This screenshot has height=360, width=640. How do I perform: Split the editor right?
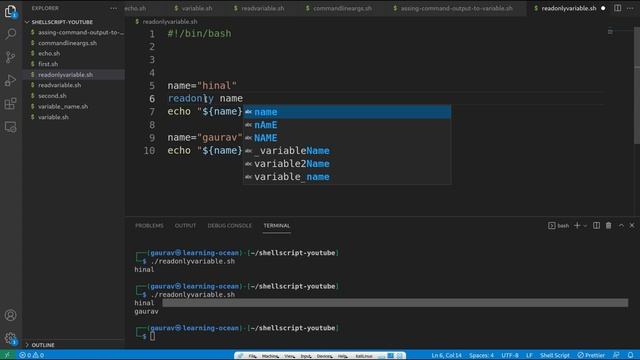(x=618, y=8)
